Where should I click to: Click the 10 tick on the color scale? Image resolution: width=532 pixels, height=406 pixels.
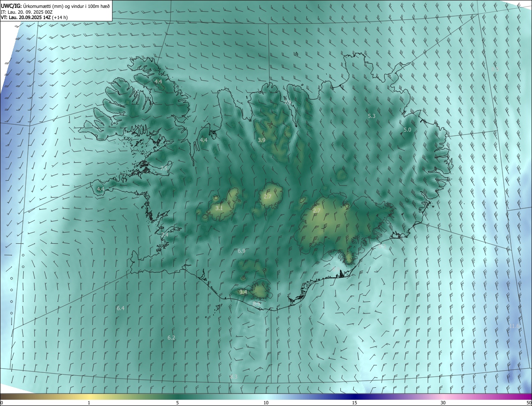[266, 403]
